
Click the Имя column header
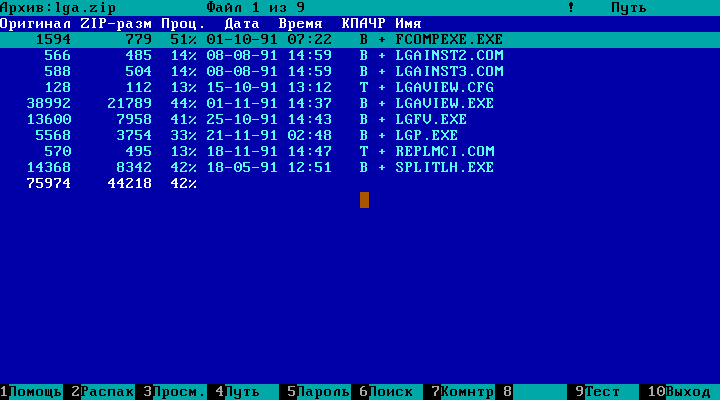pyautogui.click(x=409, y=24)
